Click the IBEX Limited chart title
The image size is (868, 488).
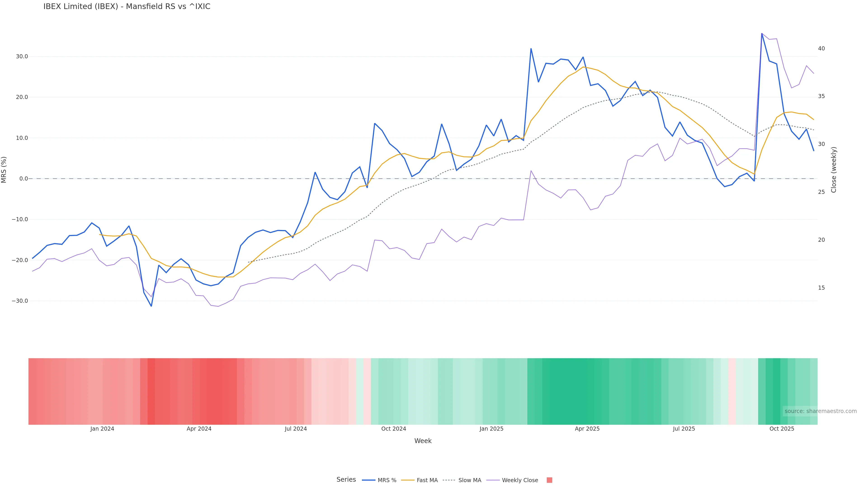pos(127,7)
